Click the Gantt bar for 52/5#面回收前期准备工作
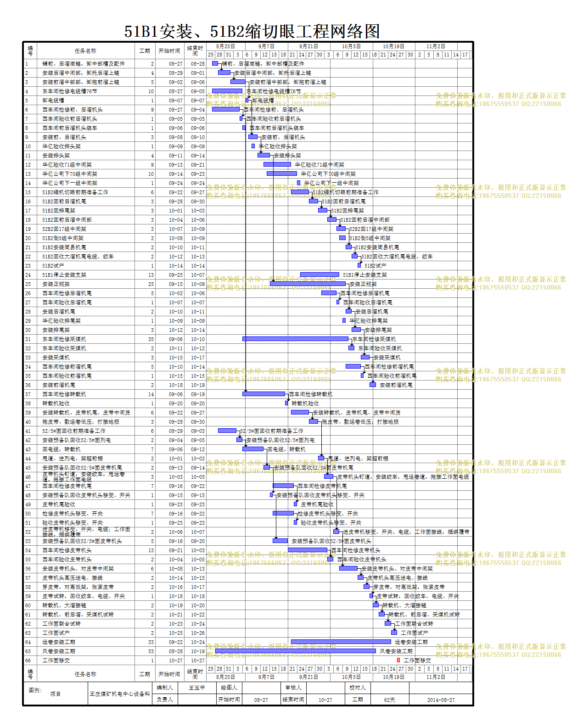566x728 pixels. [227, 431]
